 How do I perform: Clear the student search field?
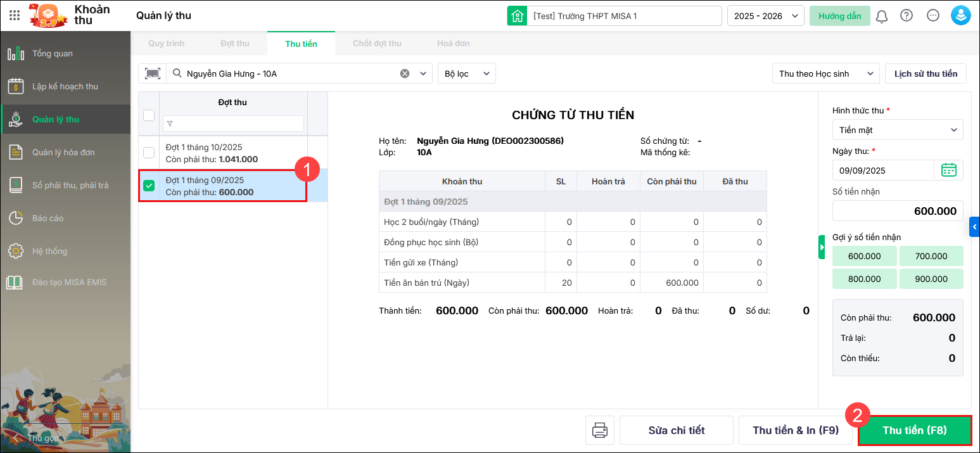[405, 73]
